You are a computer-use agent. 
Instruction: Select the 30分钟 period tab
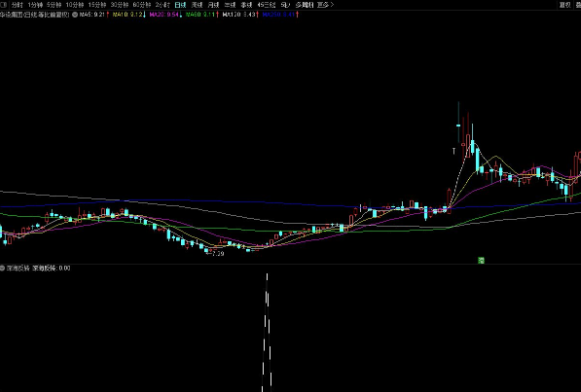120,5
